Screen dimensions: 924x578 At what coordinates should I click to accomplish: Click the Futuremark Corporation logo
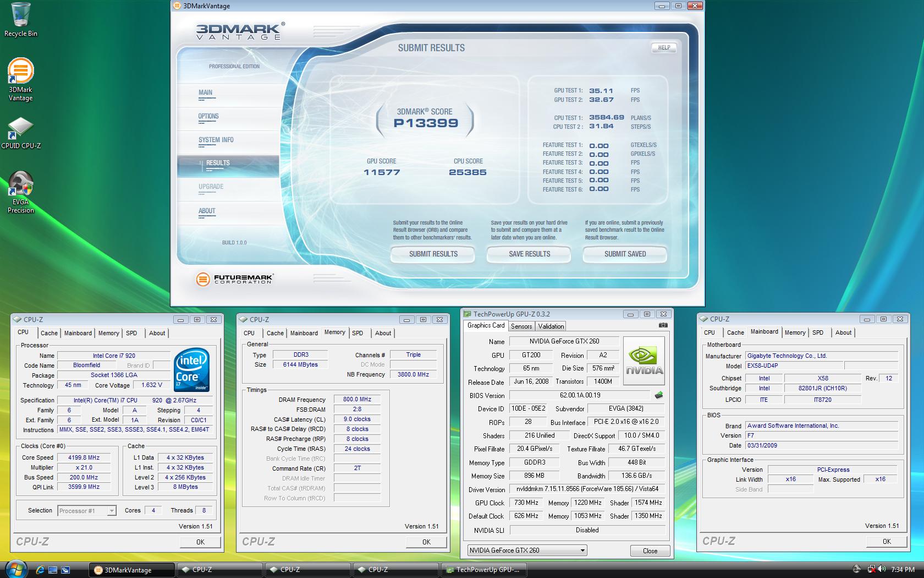click(235, 279)
